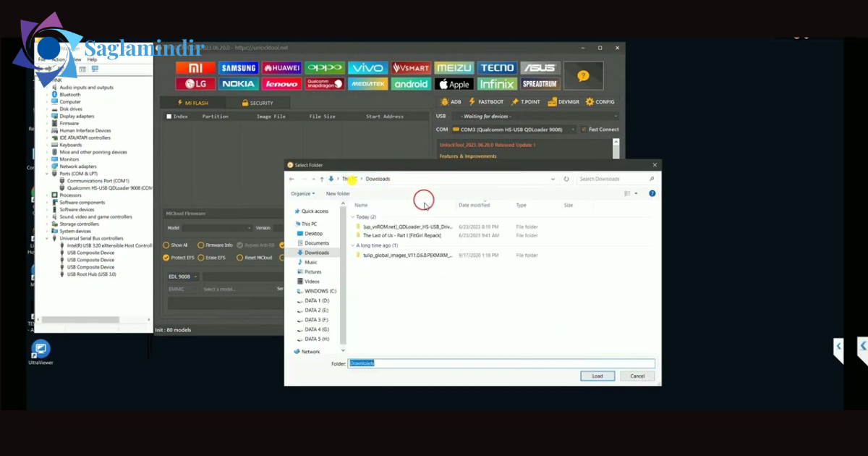Open the Organize dropdown in Select Folder

click(303, 194)
